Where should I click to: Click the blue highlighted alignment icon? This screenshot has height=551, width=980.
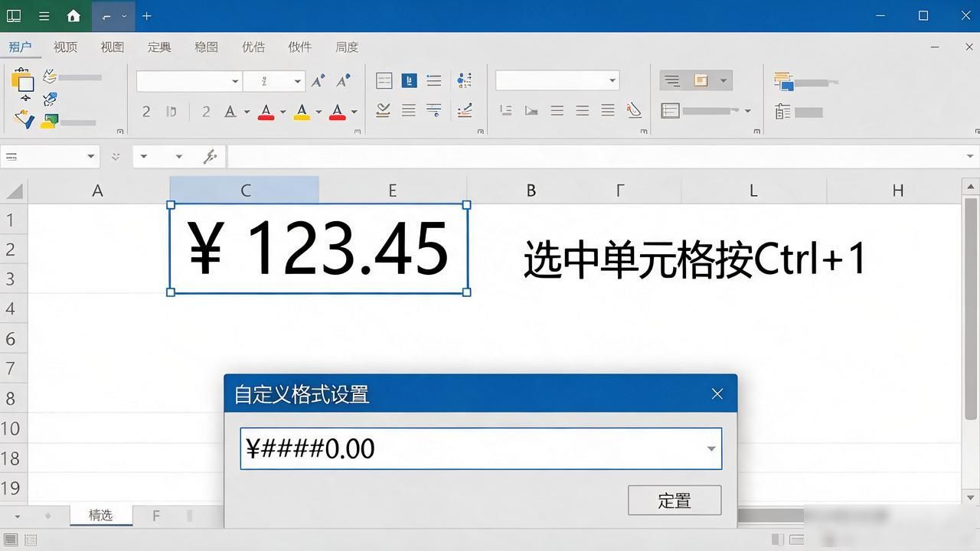coord(409,80)
